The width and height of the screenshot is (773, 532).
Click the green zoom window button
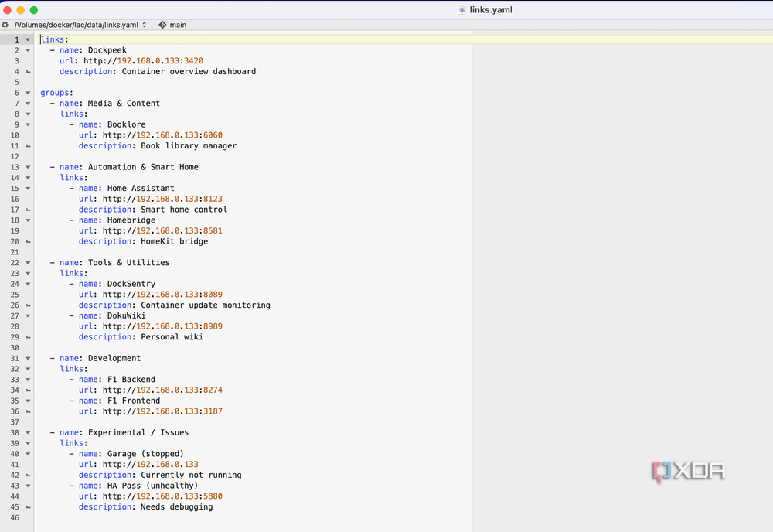click(33, 10)
